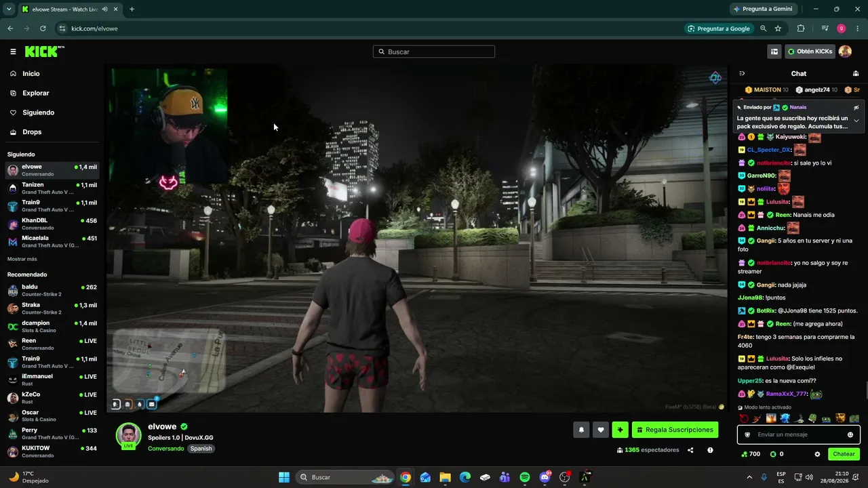Pick the Pepe frog quick emote
This screenshot has width=868, height=488.
[x=812, y=418]
